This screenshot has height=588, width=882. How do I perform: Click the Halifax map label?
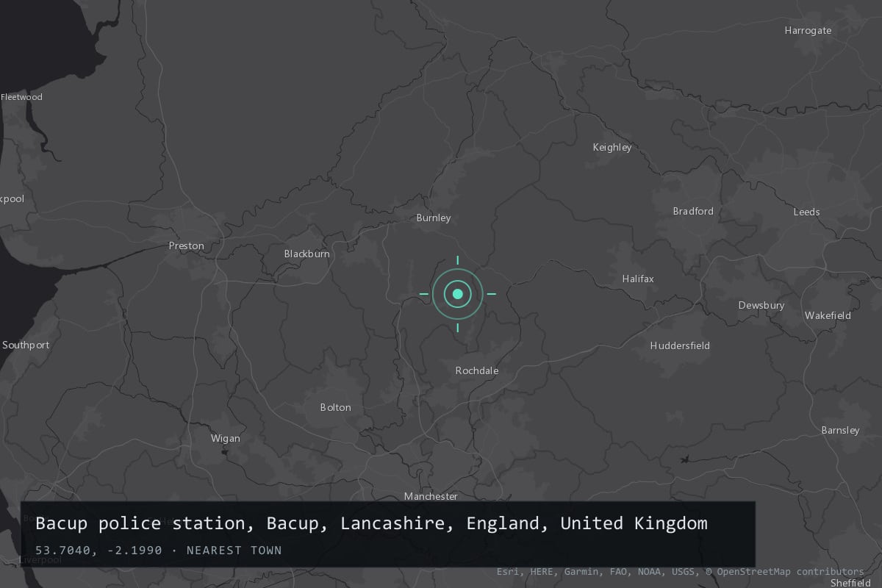click(638, 279)
